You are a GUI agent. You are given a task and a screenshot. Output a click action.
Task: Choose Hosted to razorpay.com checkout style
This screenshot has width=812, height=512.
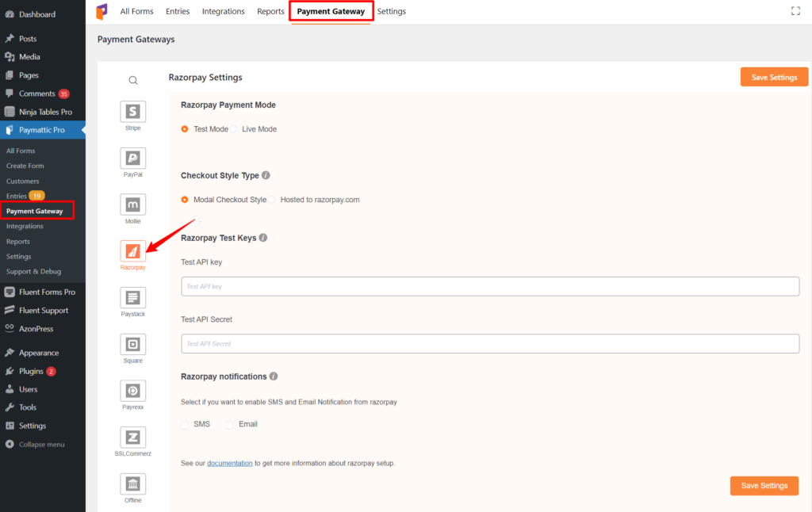pyautogui.click(x=272, y=200)
